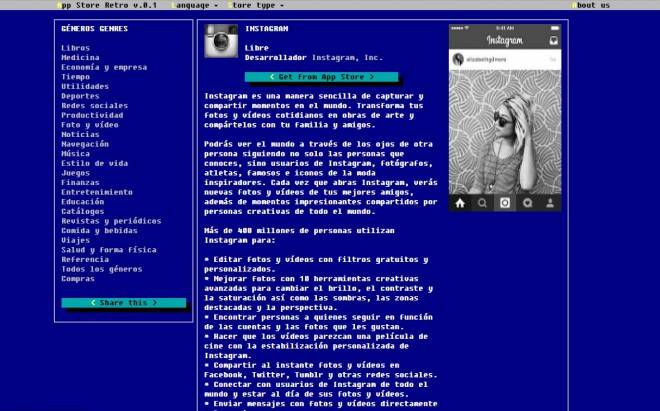Click the user avatar in Instagram screenshot

[x=458, y=59]
